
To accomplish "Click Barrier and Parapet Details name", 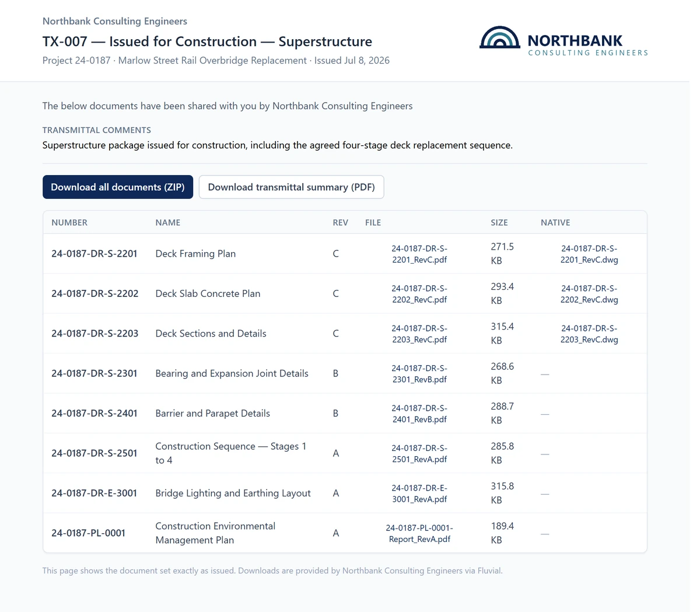I will [212, 413].
